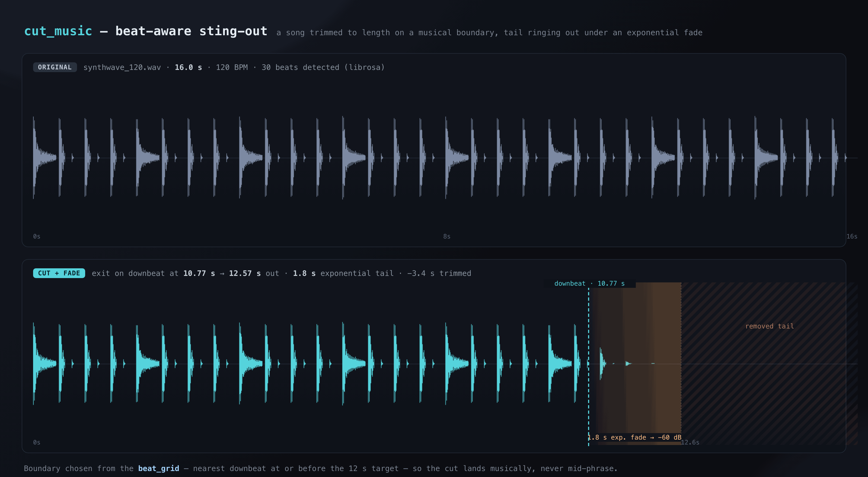Click the ORIGINAL badge label
This screenshot has width=868, height=477.
tap(55, 67)
